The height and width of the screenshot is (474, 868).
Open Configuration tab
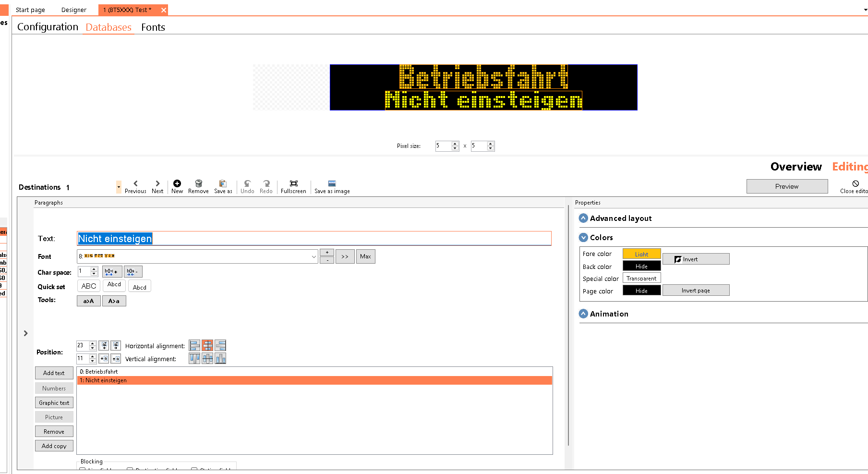[48, 27]
